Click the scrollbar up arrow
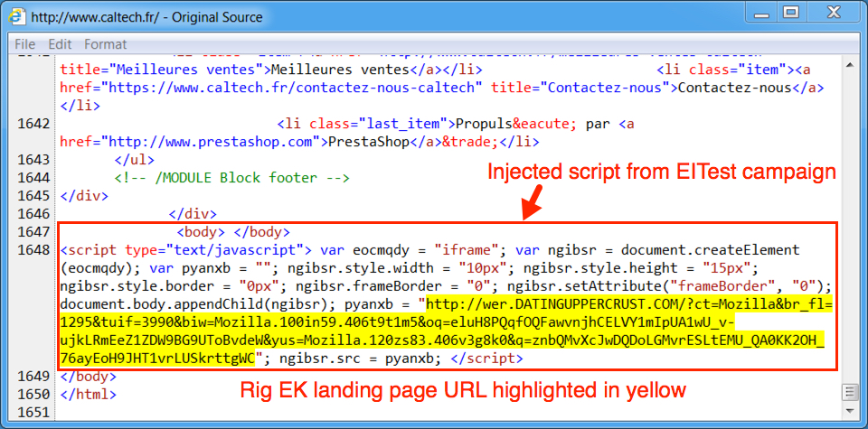This screenshot has width=868, height=429. (x=849, y=65)
